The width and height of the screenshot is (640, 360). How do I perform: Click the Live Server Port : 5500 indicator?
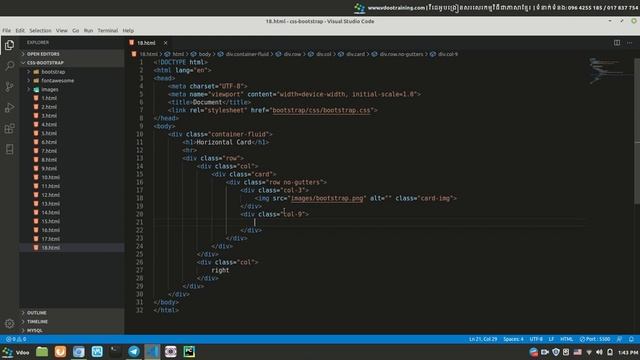[595, 339]
